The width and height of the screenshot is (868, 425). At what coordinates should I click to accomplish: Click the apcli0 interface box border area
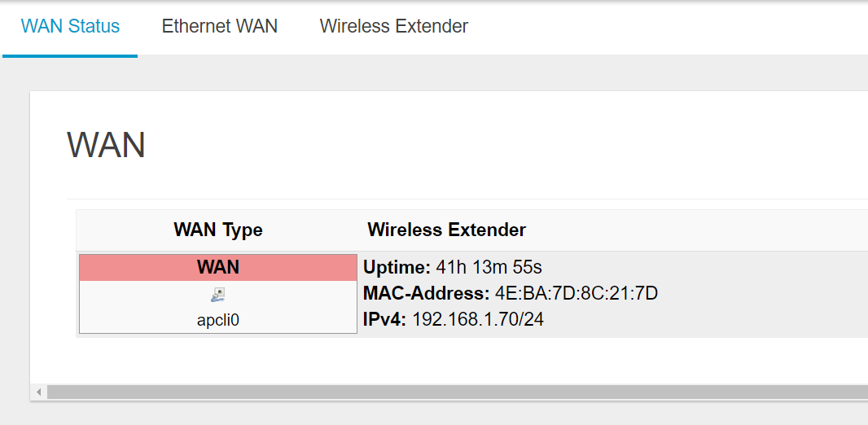coord(218,294)
